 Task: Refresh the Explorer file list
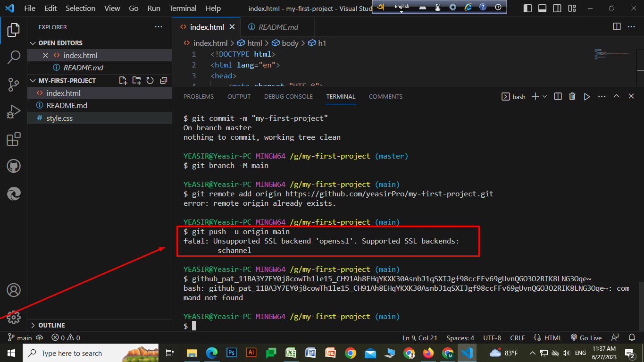[150, 80]
